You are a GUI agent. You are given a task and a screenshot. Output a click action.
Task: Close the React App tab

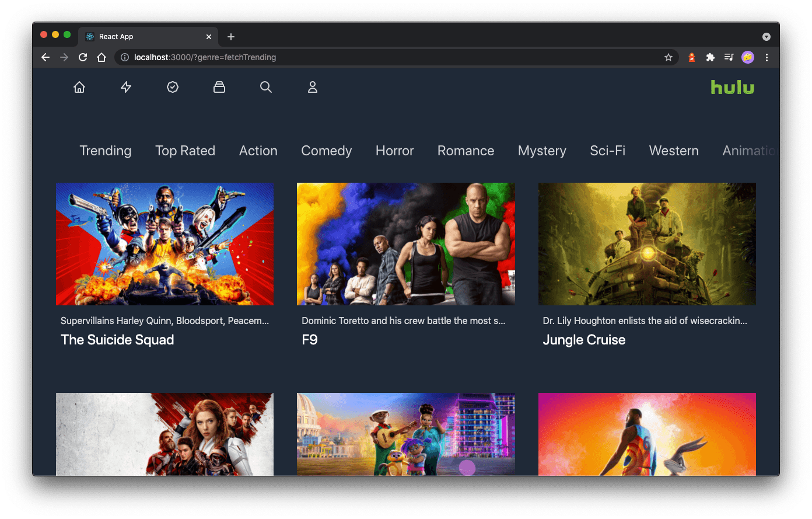(x=209, y=37)
